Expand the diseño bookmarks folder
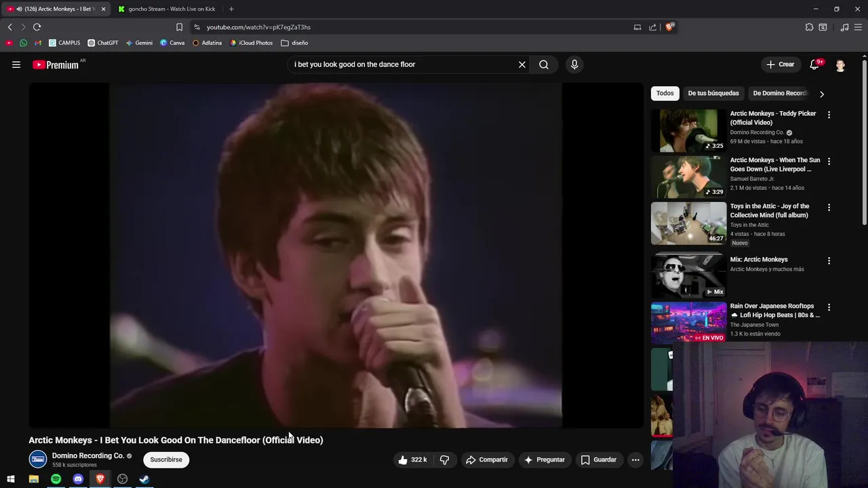 click(294, 43)
